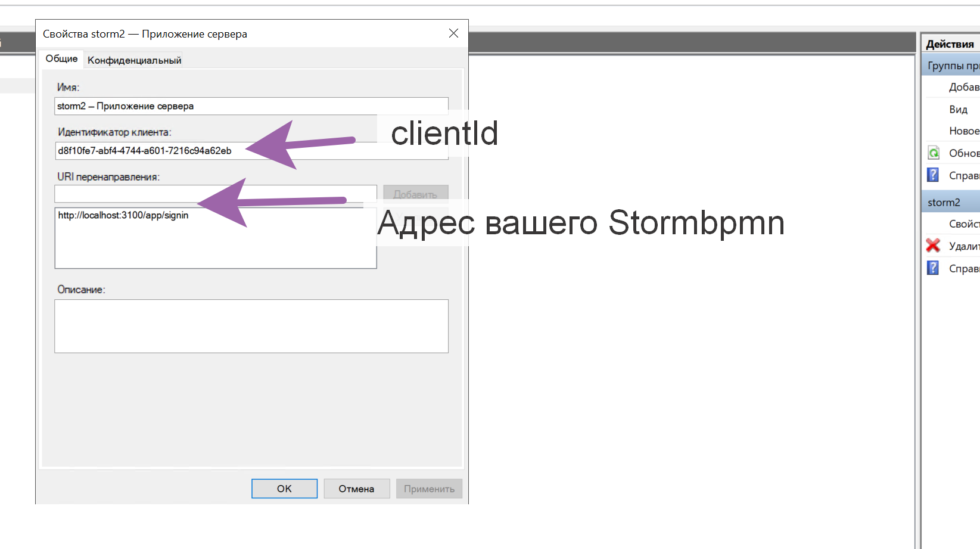980x549 pixels.
Task: Choose the Добавить action in Actions pane
Action: click(963, 87)
